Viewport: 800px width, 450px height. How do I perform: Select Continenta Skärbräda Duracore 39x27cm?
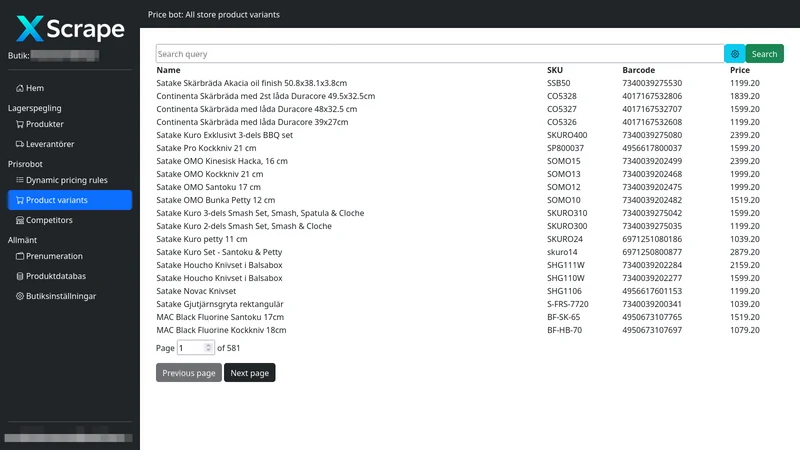pos(469,122)
